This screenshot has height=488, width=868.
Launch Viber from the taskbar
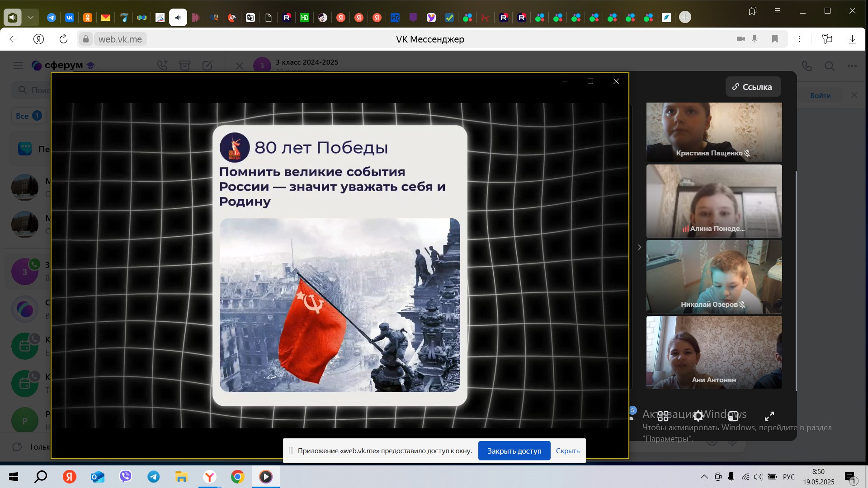pos(125,477)
